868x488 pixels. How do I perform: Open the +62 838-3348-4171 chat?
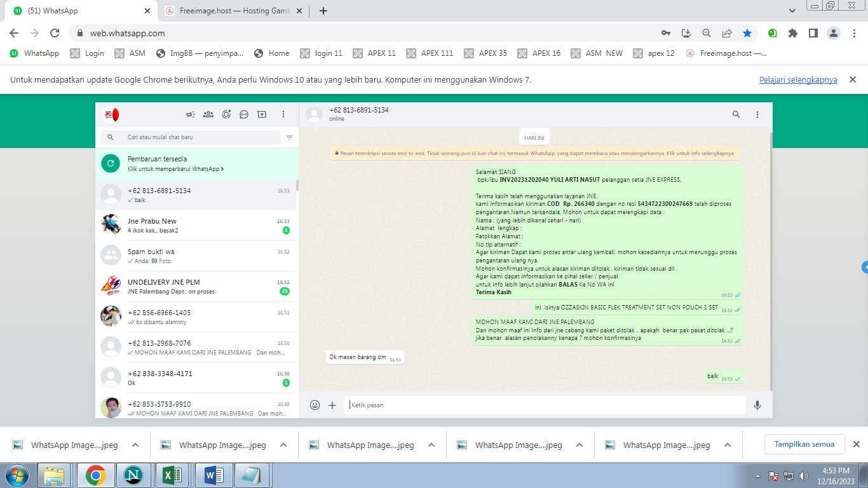[x=196, y=378]
